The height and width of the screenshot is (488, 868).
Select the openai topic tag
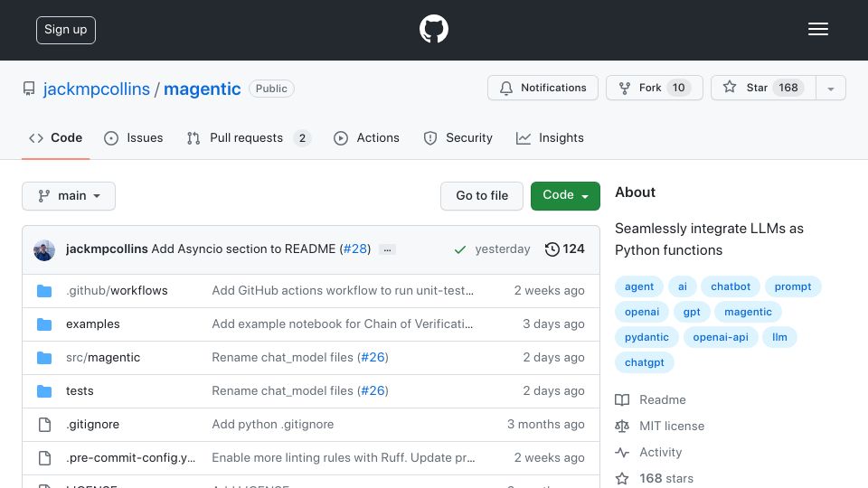pos(642,312)
